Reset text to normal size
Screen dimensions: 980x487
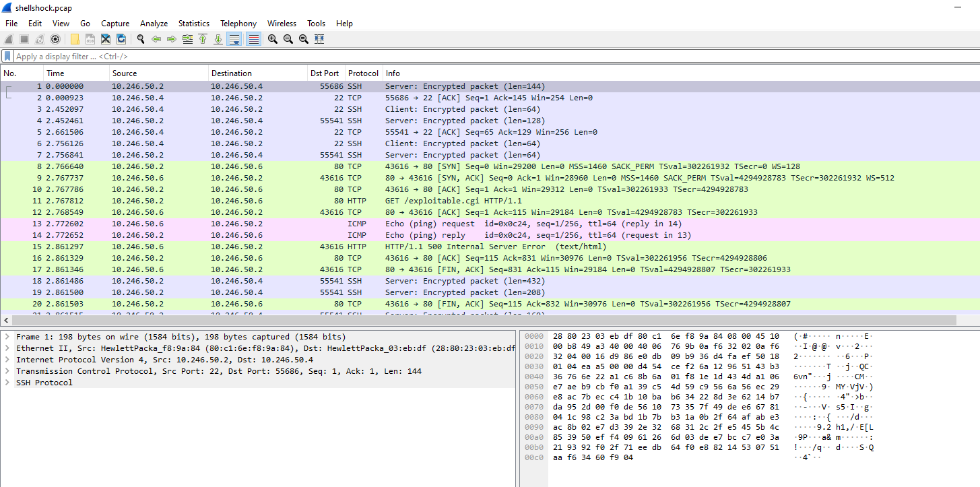(304, 39)
